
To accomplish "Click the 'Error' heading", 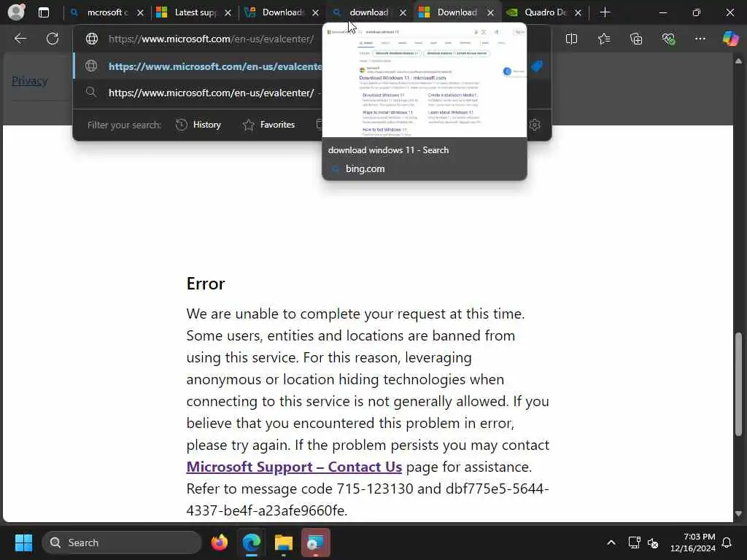I will 205,284.
